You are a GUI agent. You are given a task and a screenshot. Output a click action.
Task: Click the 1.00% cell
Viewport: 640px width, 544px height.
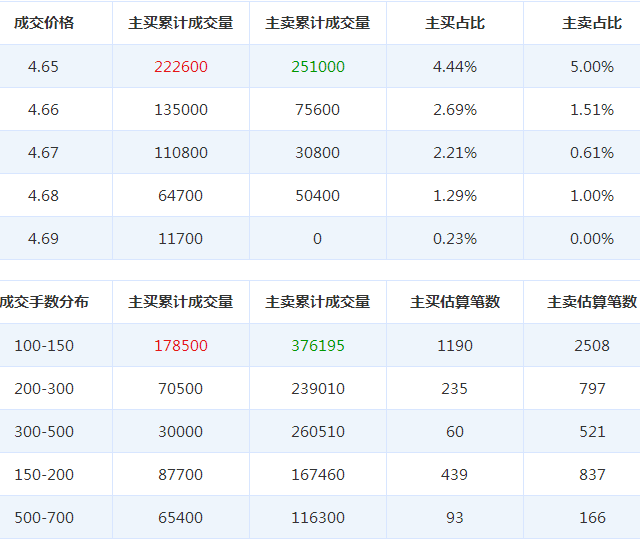592,196
